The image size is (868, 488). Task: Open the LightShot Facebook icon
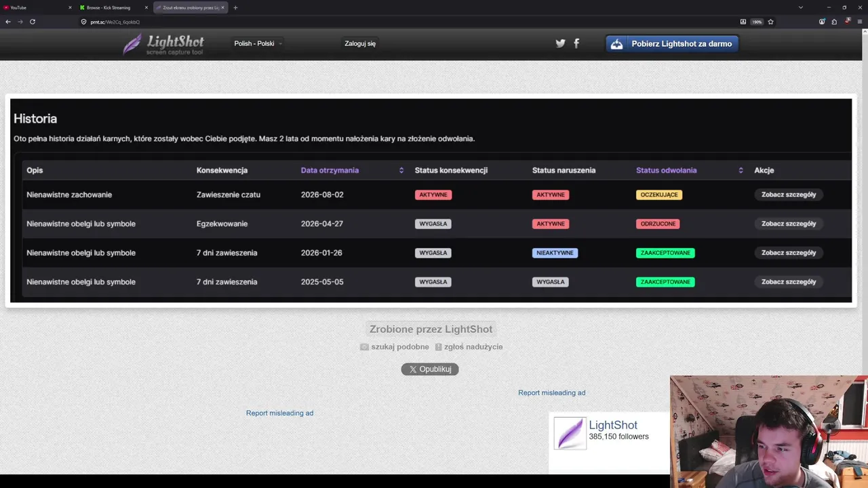pyautogui.click(x=576, y=43)
